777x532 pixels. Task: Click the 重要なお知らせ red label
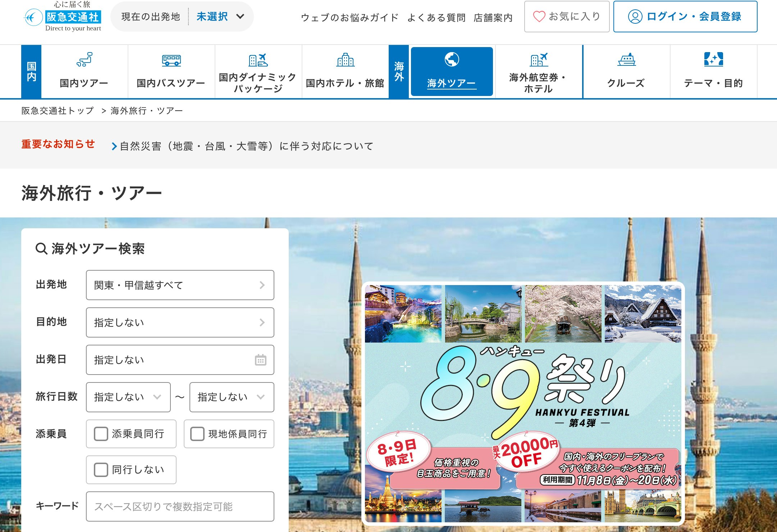tap(58, 144)
